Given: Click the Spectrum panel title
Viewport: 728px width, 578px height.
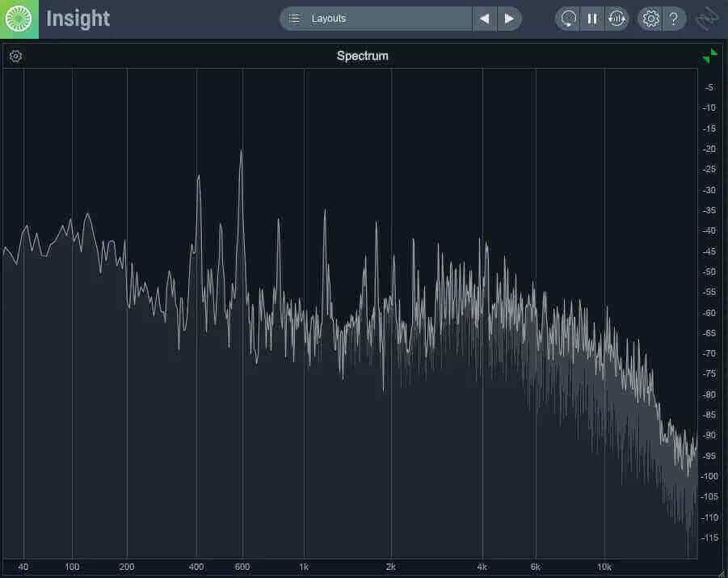Looking at the screenshot, I should (362, 56).
